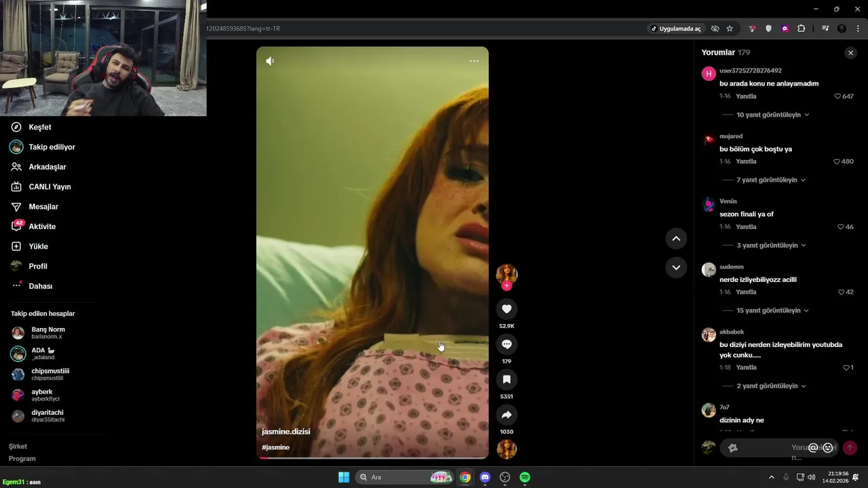
Task: Expand '10 yanıt görüntüleyin' replies
Action: (772, 115)
